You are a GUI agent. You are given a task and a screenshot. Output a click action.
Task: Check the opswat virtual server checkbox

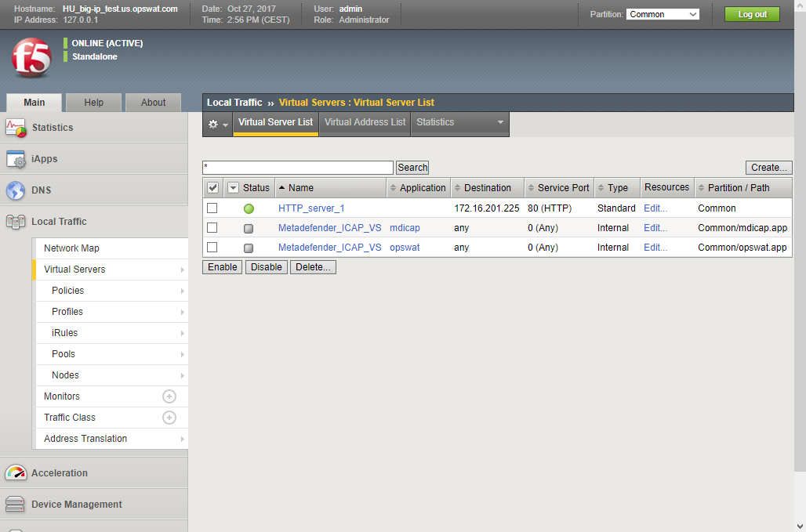pyautogui.click(x=212, y=248)
